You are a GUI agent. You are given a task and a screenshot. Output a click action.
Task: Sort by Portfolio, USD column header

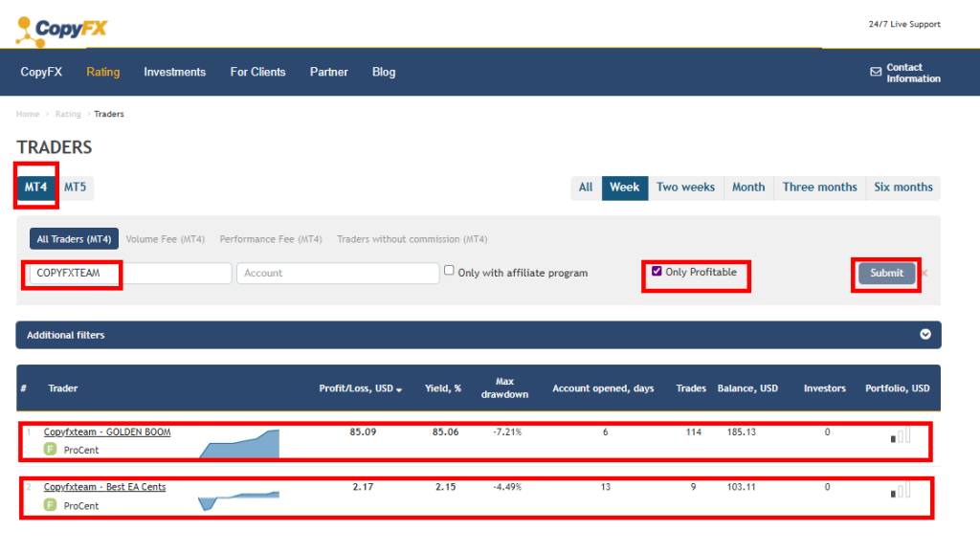(897, 388)
